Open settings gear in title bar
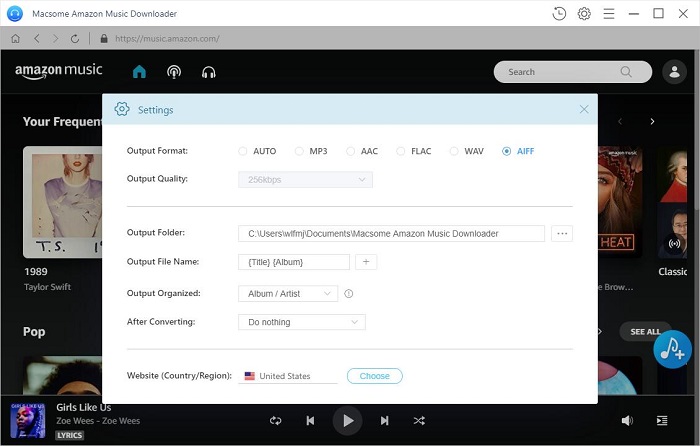The image size is (700, 446). 584,14
